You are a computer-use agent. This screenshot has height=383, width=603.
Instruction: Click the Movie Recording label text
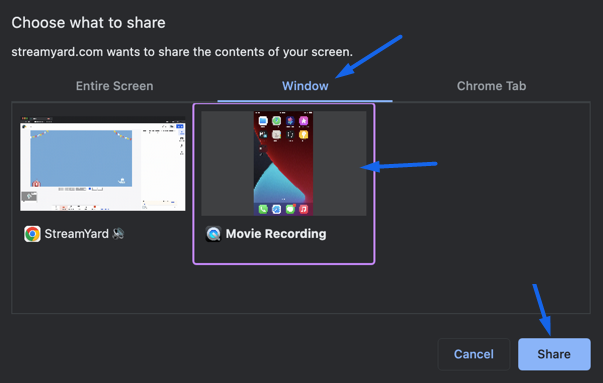point(276,234)
